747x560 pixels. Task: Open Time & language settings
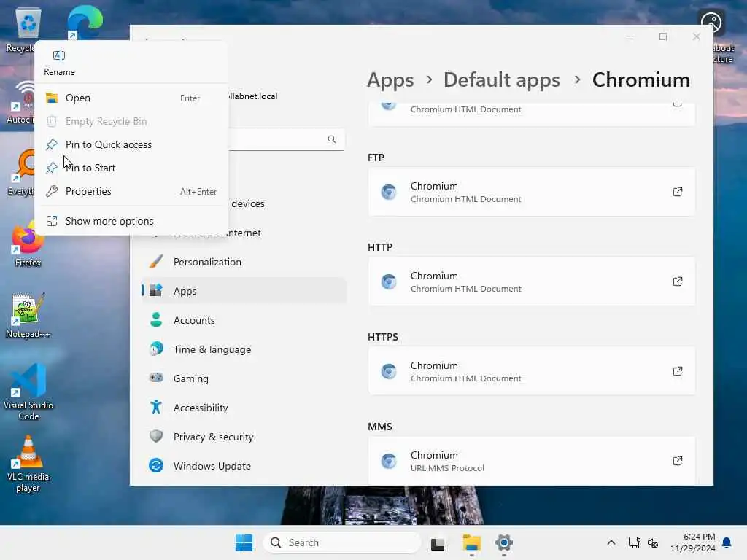point(244,349)
